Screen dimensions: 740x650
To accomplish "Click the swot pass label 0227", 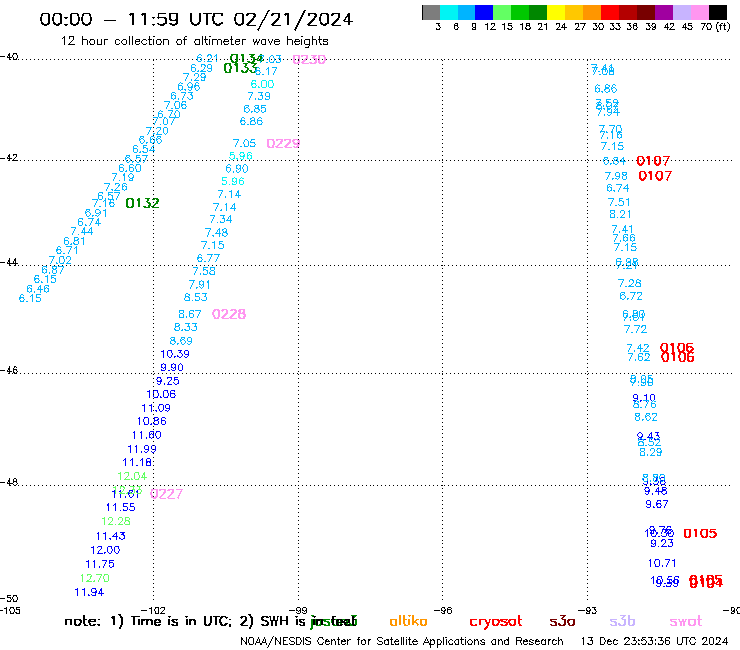I will 166,494.
